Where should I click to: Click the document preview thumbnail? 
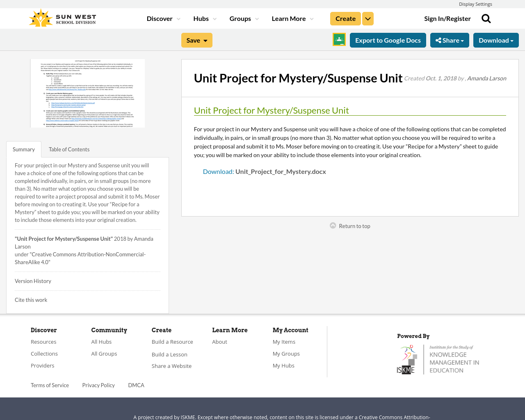(x=87, y=93)
